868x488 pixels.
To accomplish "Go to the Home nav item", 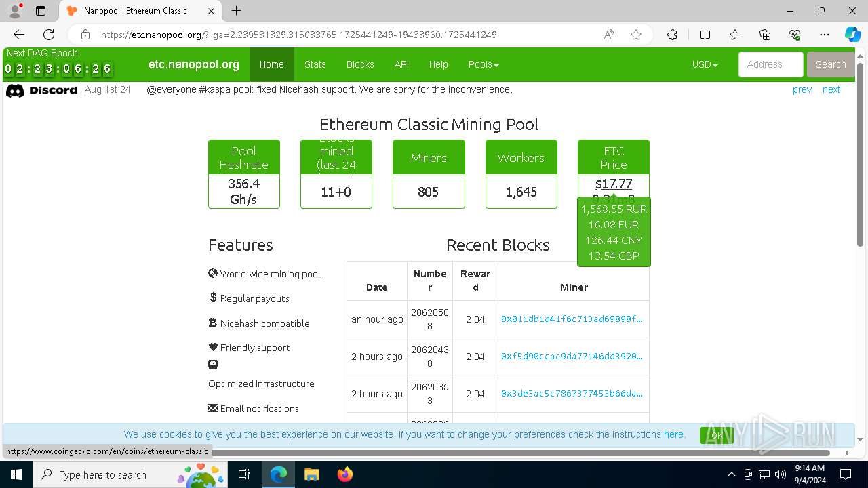I will pyautogui.click(x=271, y=64).
